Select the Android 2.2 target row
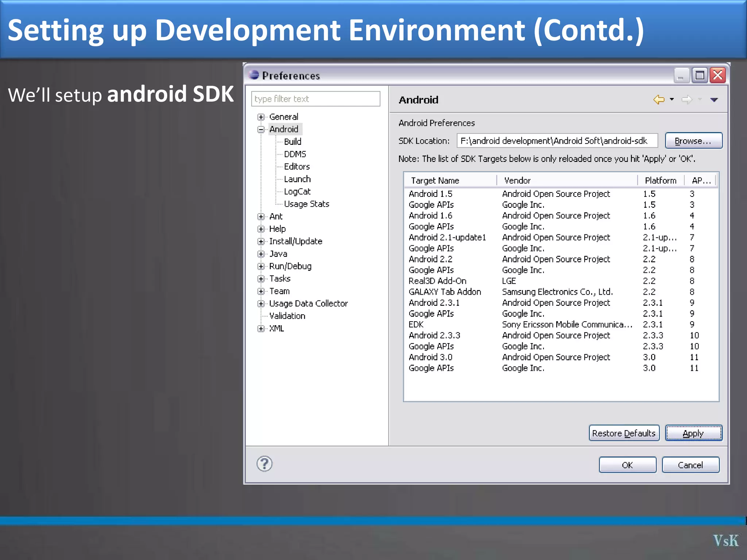The width and height of the screenshot is (747, 560). [x=561, y=259]
